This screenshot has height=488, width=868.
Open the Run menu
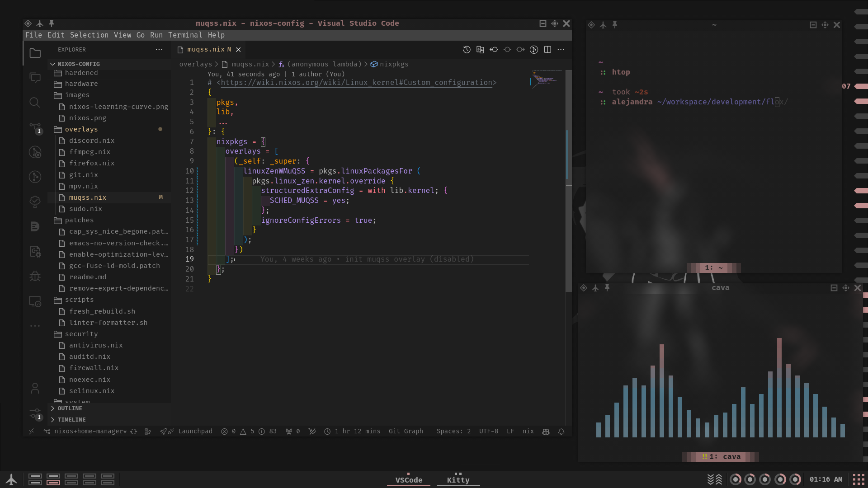click(156, 35)
